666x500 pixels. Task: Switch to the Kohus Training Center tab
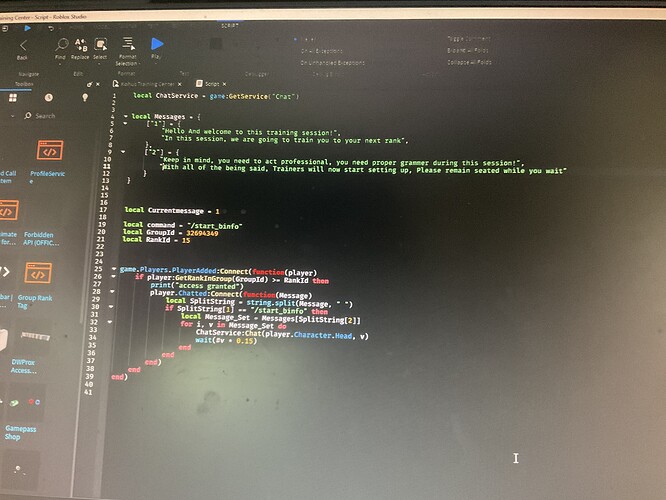[x=147, y=84]
